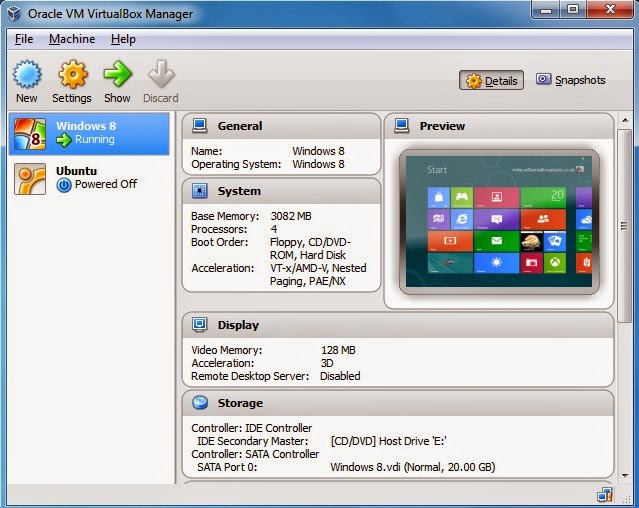The width and height of the screenshot is (639, 508).
Task: Click the status bar network icon
Action: 605,495
